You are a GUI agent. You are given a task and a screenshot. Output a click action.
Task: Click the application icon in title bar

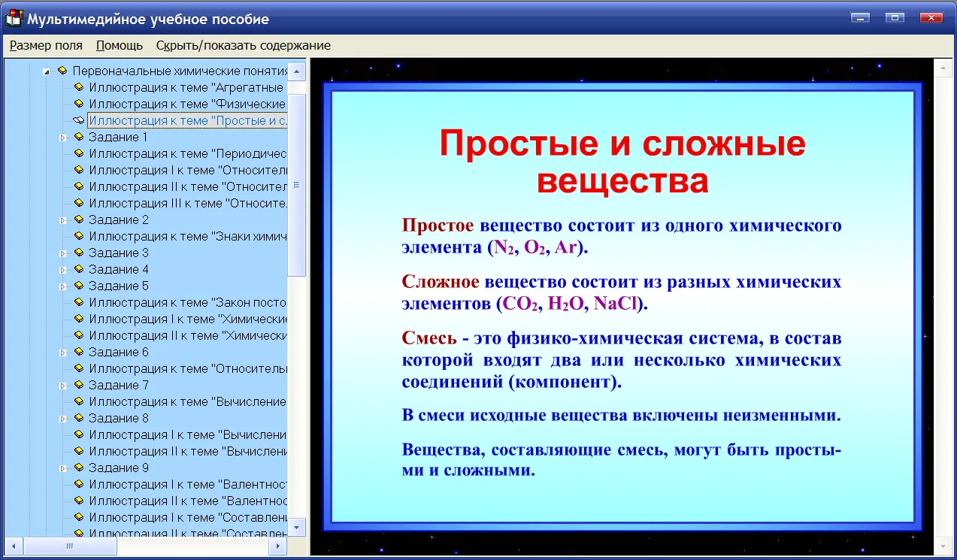pos(14,19)
